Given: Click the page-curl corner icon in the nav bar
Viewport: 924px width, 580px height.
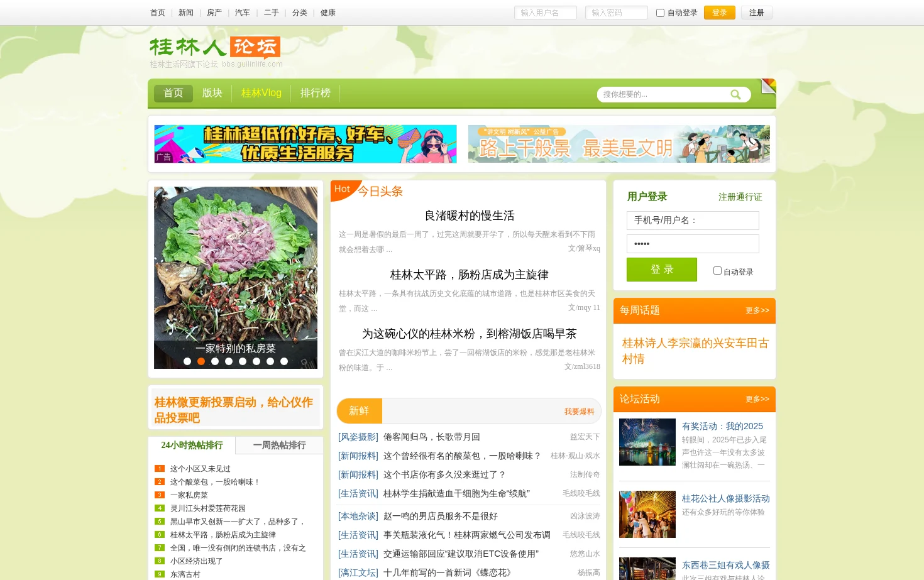Looking at the screenshot, I should pos(768,86).
